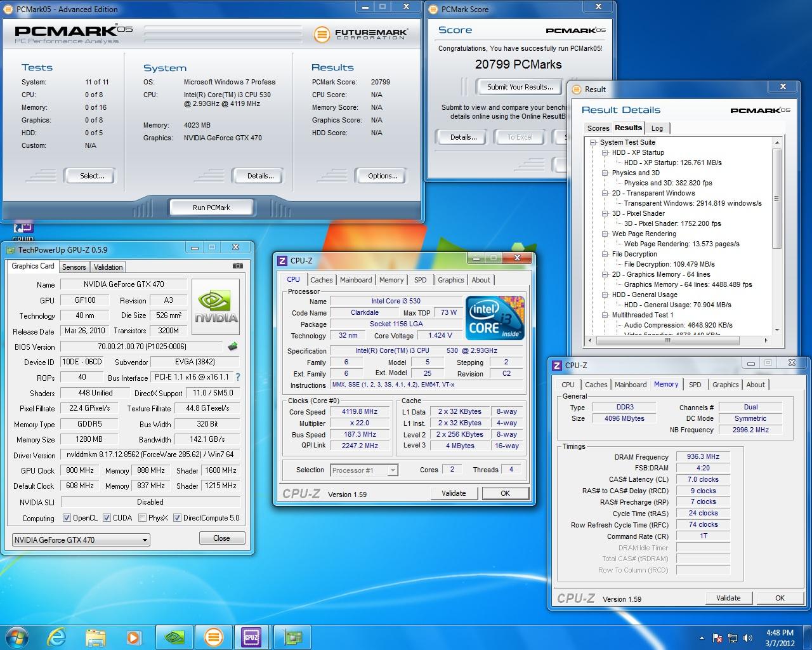Click the Details... button in PCMark Score

[463, 137]
